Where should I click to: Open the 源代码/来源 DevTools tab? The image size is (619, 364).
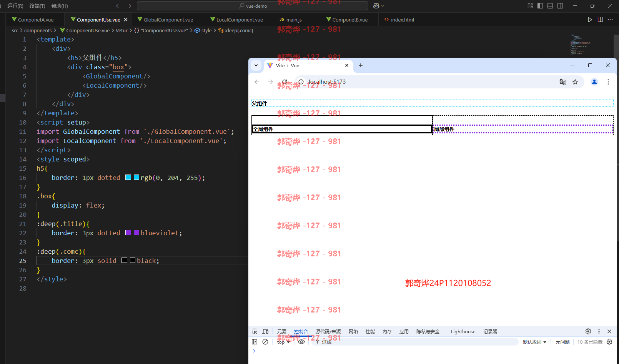point(328,332)
